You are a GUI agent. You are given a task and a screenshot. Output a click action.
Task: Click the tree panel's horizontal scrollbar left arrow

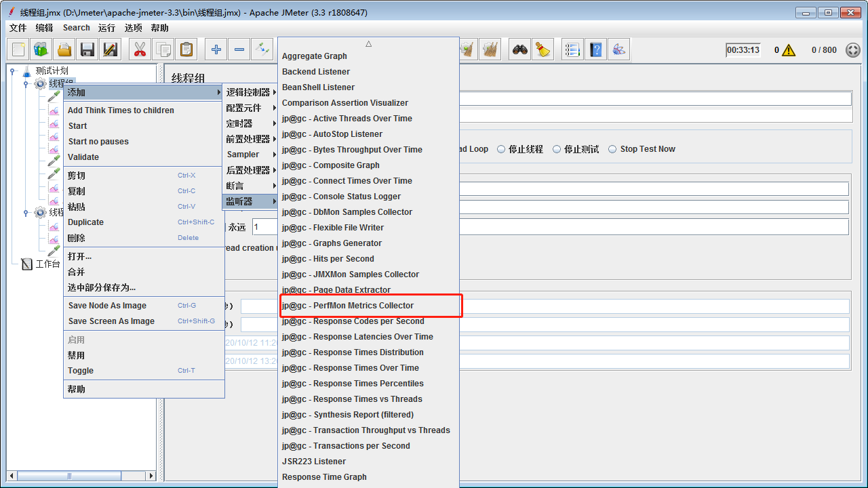(12, 476)
